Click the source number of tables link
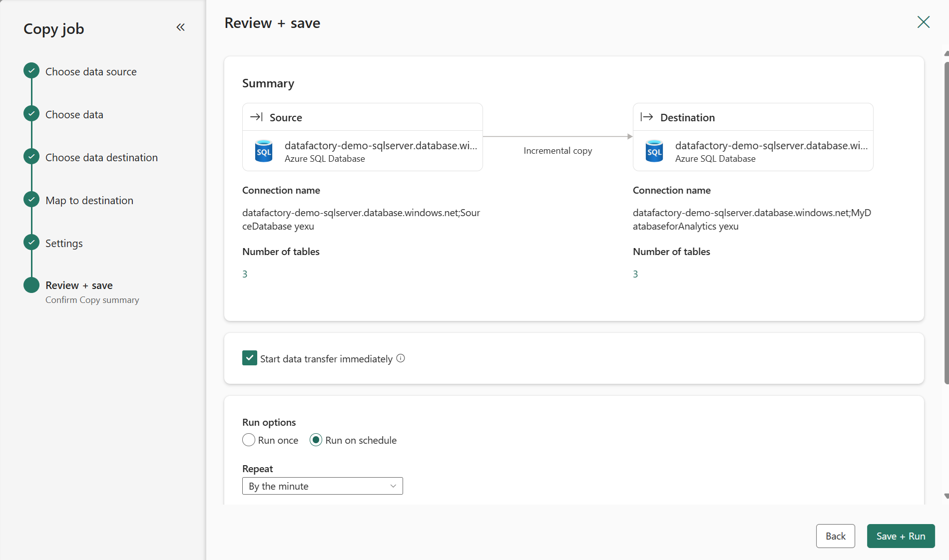Viewport: 949px width, 560px height. [245, 274]
